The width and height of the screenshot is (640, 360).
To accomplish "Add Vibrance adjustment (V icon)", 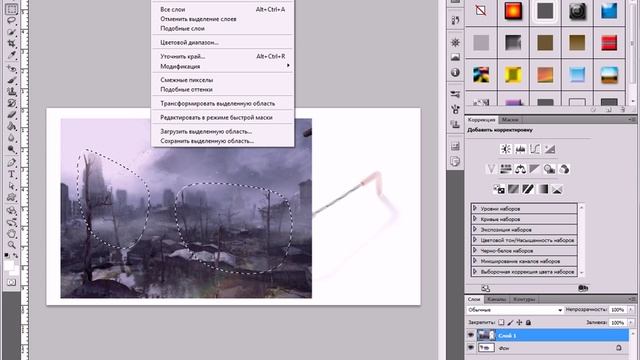I will [x=491, y=169].
